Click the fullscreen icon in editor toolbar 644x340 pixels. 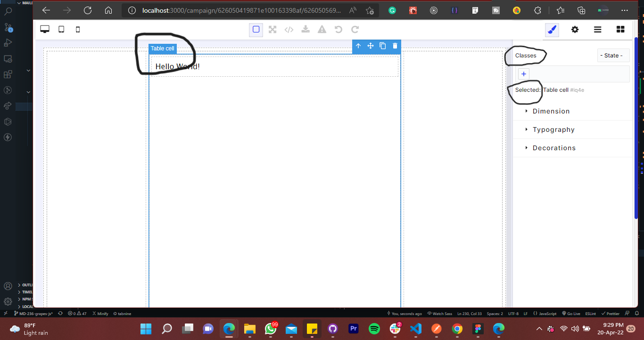tap(272, 30)
